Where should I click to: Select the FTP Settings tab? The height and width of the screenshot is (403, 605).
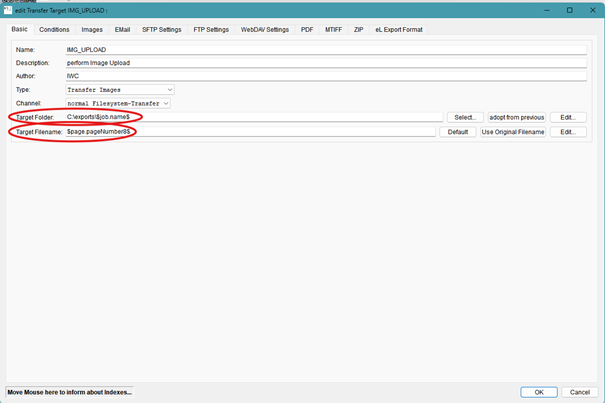pyautogui.click(x=211, y=30)
